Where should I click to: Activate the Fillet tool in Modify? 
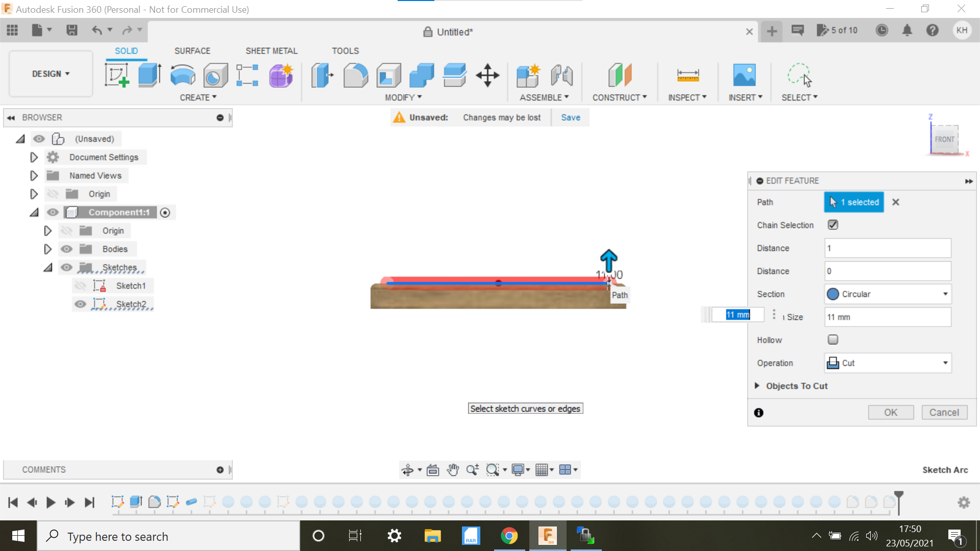point(356,75)
